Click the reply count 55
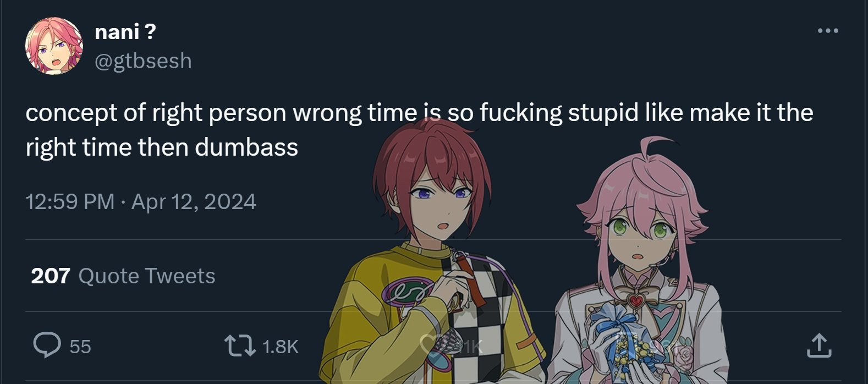The image size is (868, 384). tap(80, 346)
